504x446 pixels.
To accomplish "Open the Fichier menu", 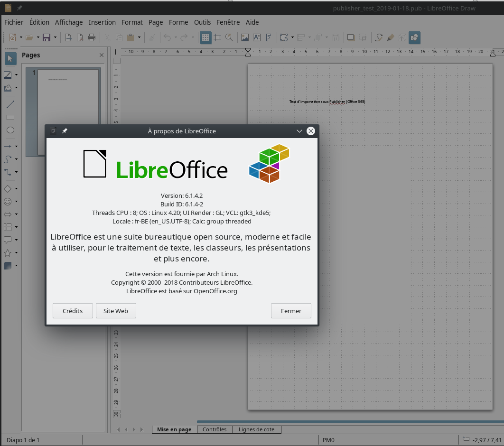I will (14, 22).
